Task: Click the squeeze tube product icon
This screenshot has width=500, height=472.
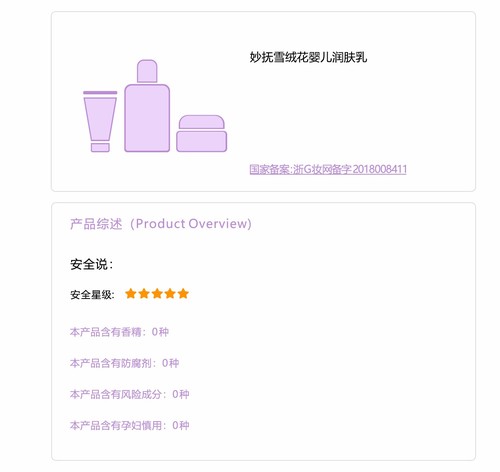Action: [x=100, y=121]
